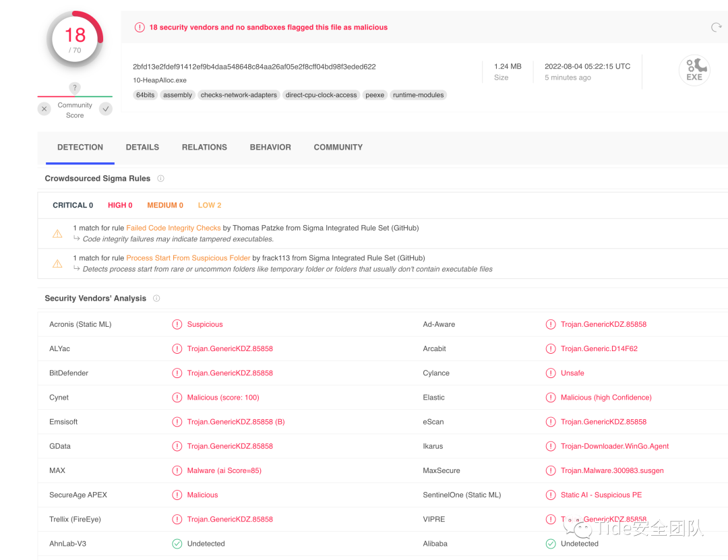Click the question mark community score icon

pyautogui.click(x=75, y=88)
